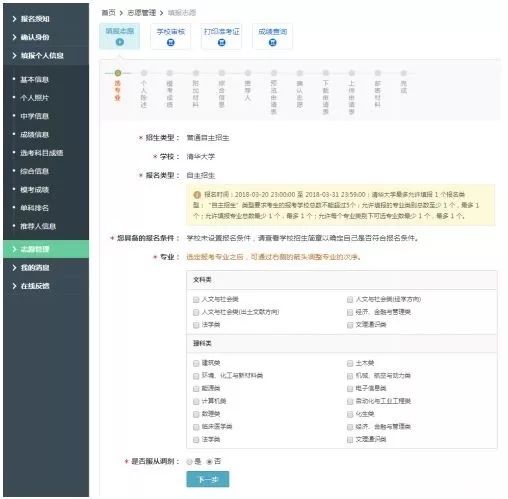Click the 邮寄材料 step dot
This screenshot has height=499, width=508.
tap(378, 73)
